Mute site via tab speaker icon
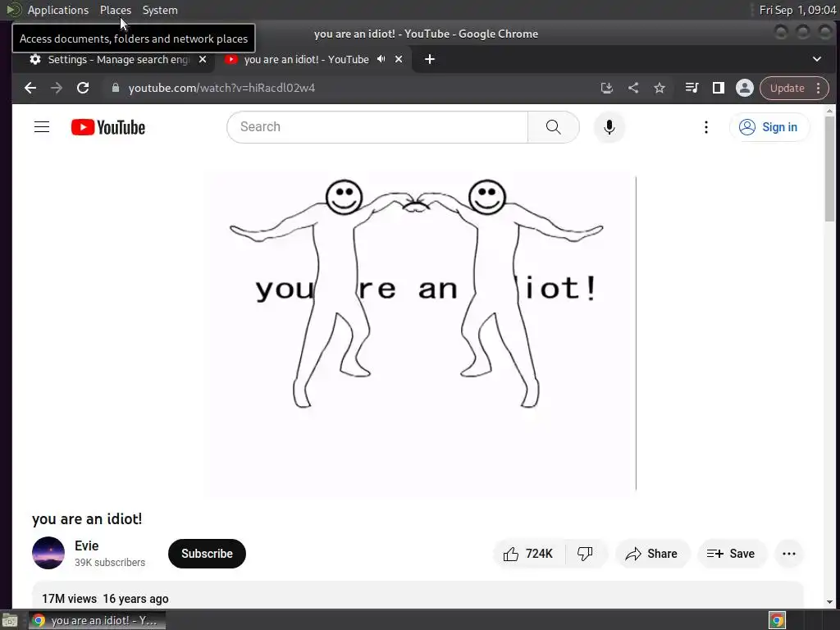The width and height of the screenshot is (840, 630). 381,59
